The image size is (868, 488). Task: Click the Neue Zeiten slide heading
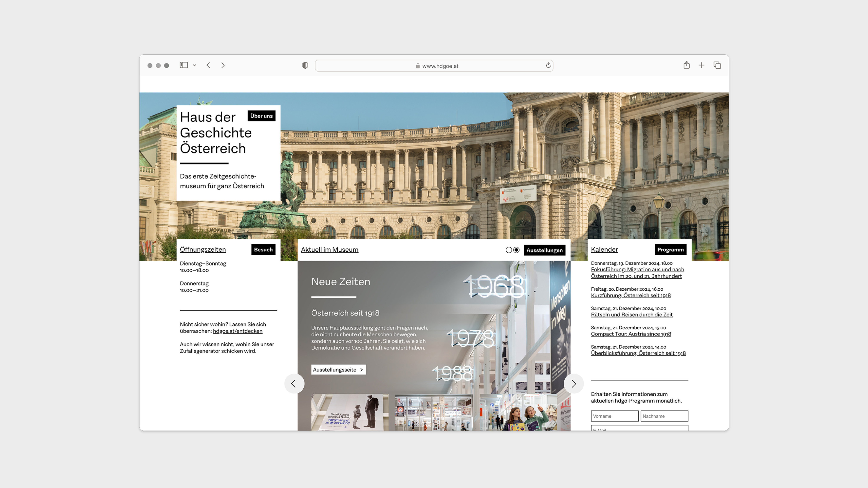(x=341, y=282)
